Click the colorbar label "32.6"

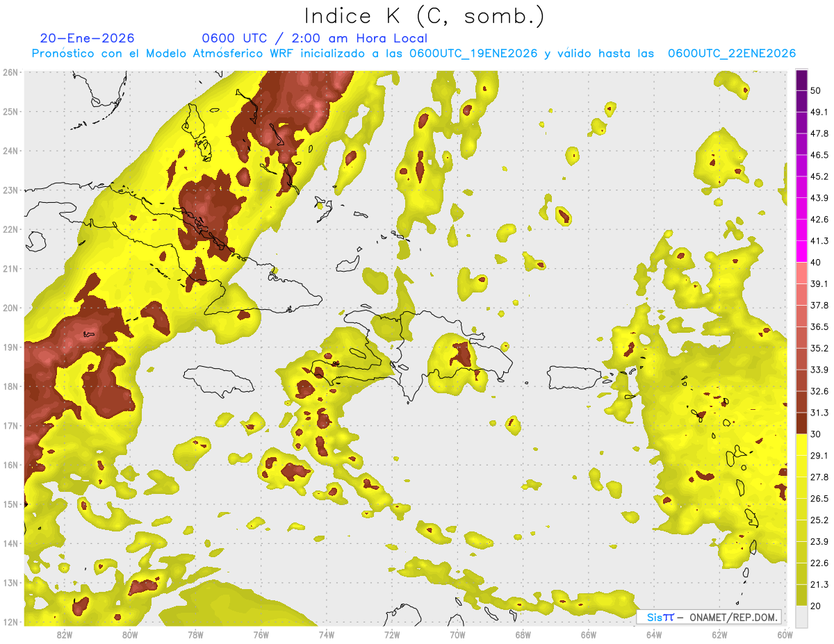point(819,391)
